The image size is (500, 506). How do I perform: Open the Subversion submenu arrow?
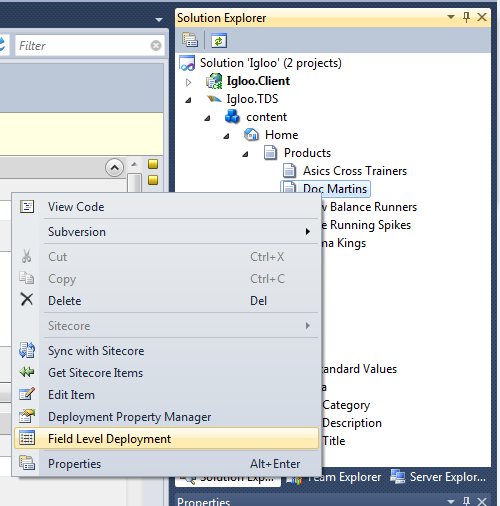pyautogui.click(x=308, y=231)
